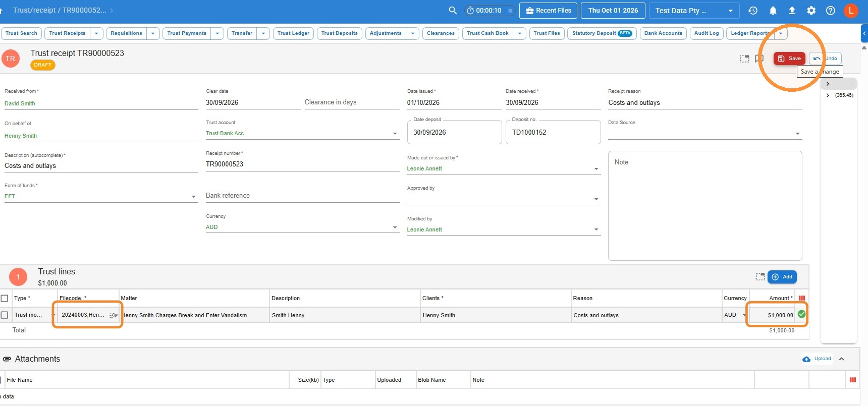The image size is (868, 406).
Task: Collapse the side panel with the blue arrow tab
Action: (864, 33)
